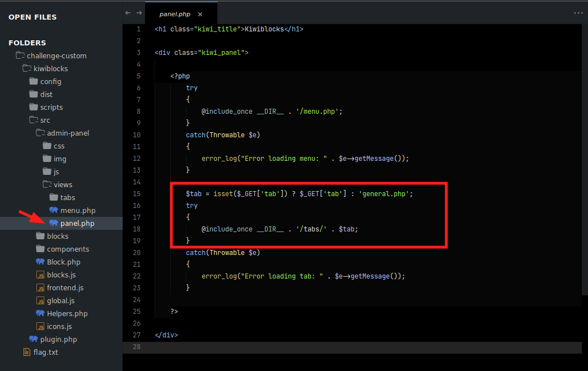This screenshot has width=588, height=371.
Task: Click the "Error loading menu: " string
Action: coord(284,159)
